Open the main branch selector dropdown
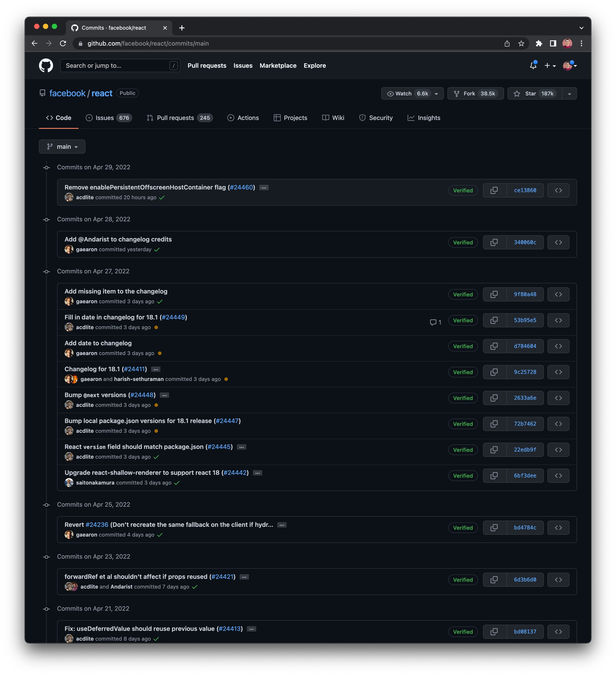616x676 pixels. (x=62, y=147)
